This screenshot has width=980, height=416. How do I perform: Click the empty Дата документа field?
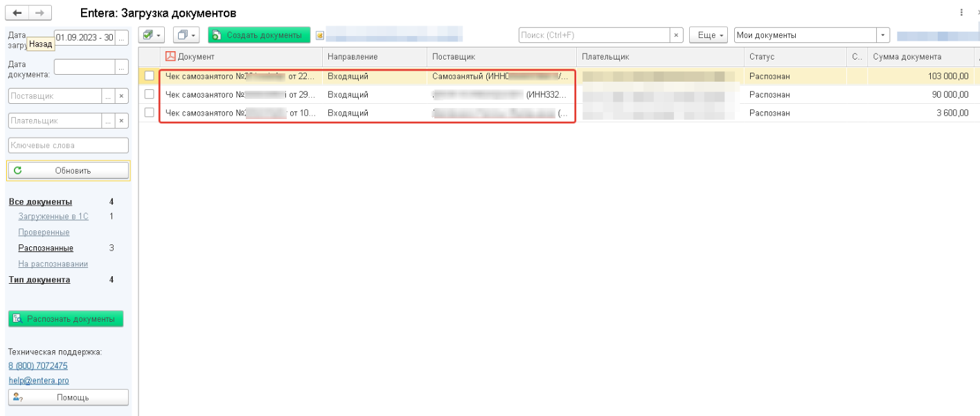(x=84, y=67)
